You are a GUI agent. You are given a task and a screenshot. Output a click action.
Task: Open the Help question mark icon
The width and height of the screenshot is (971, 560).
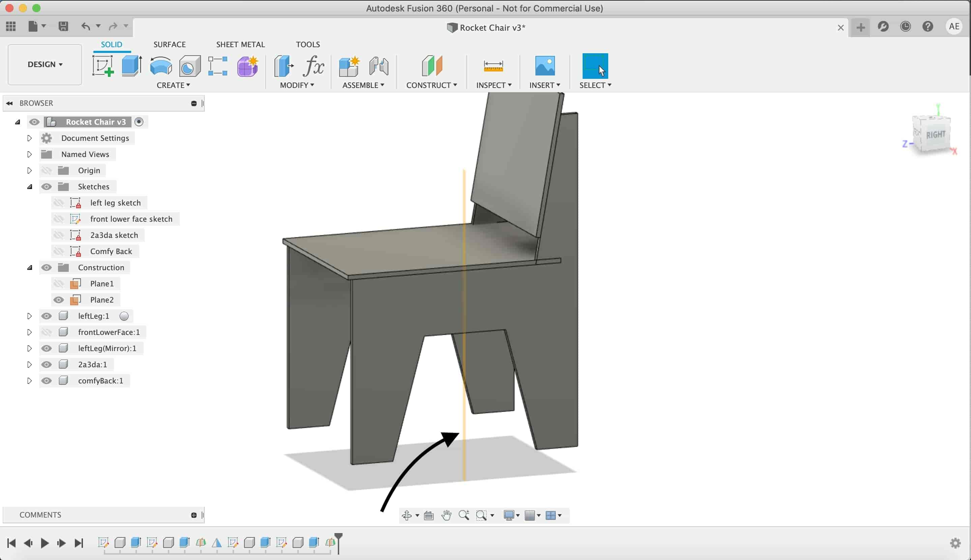tap(928, 26)
